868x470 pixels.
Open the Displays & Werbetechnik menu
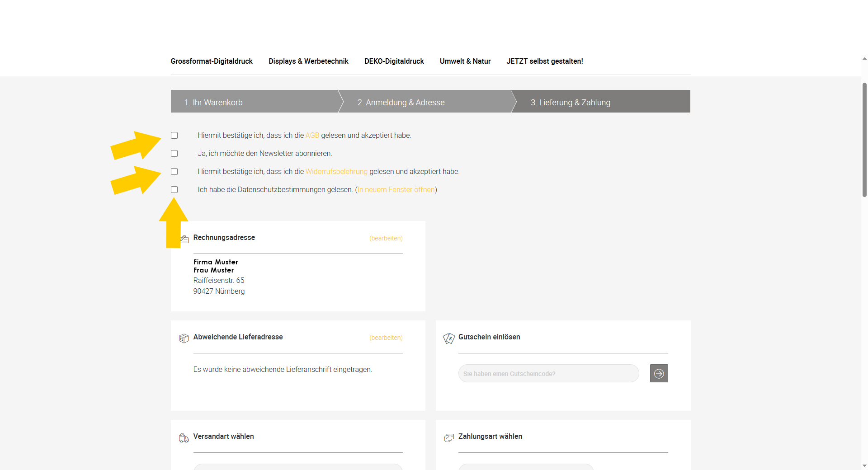pos(308,61)
